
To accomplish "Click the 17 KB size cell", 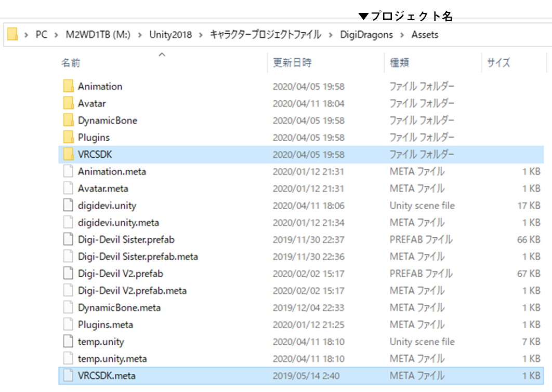I will coord(529,205).
